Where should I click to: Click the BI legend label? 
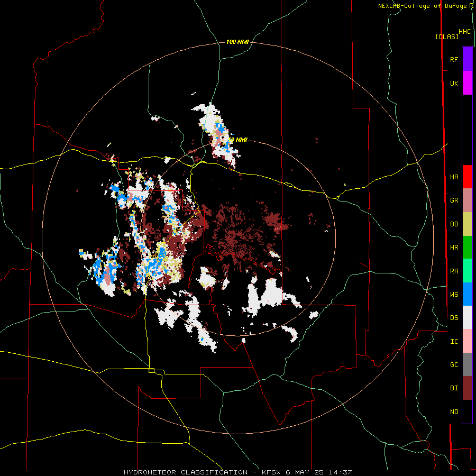(x=454, y=388)
